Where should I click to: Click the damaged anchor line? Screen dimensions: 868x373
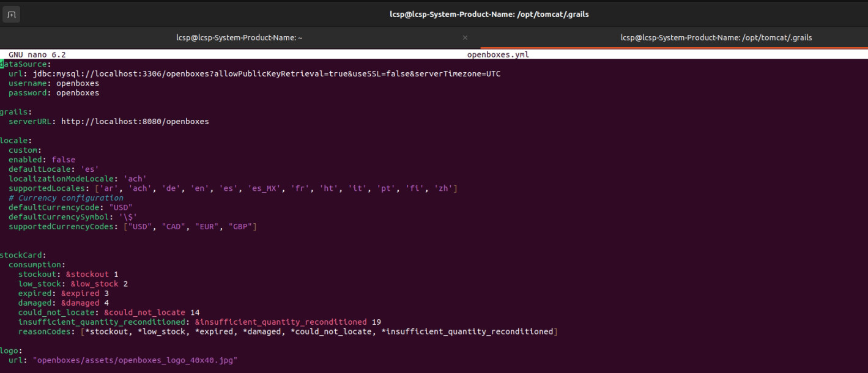[64, 303]
